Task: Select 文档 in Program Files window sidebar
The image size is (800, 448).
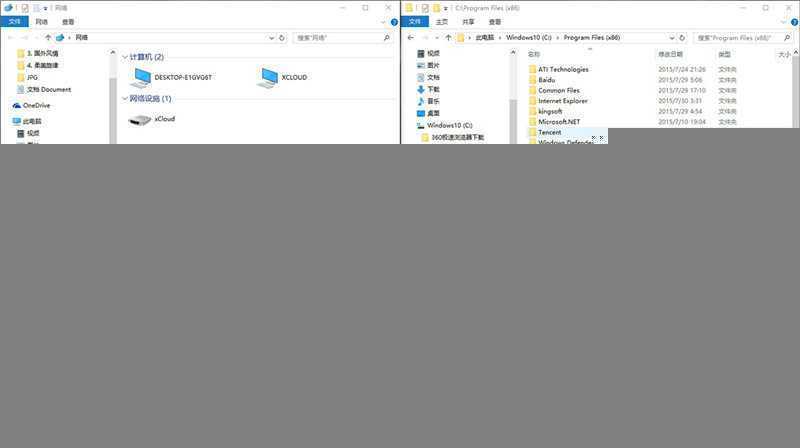Action: click(x=428, y=77)
